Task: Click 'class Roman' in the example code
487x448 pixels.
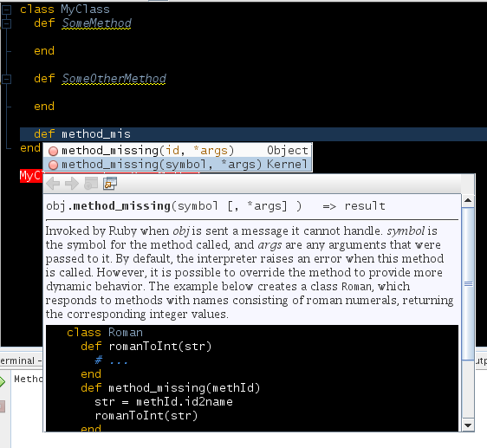Action: 105,333
